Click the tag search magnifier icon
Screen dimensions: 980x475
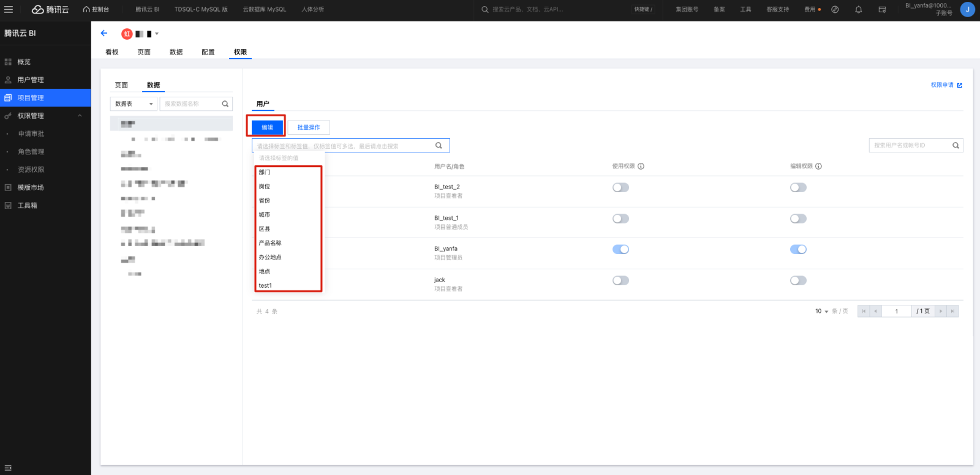click(439, 146)
